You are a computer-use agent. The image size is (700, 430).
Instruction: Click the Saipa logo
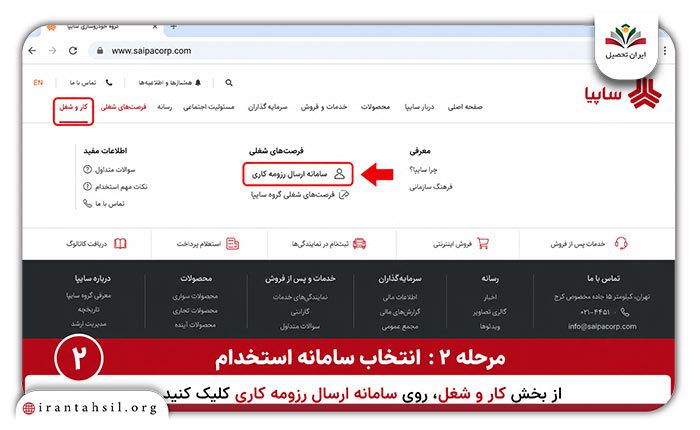pyautogui.click(x=623, y=93)
